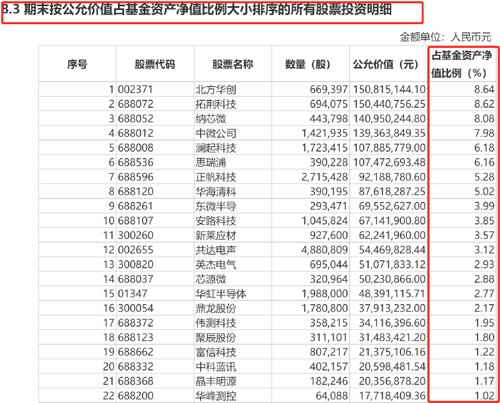Select stock name 中科蓝讯
Screen dimensions: 500x403
(216, 367)
